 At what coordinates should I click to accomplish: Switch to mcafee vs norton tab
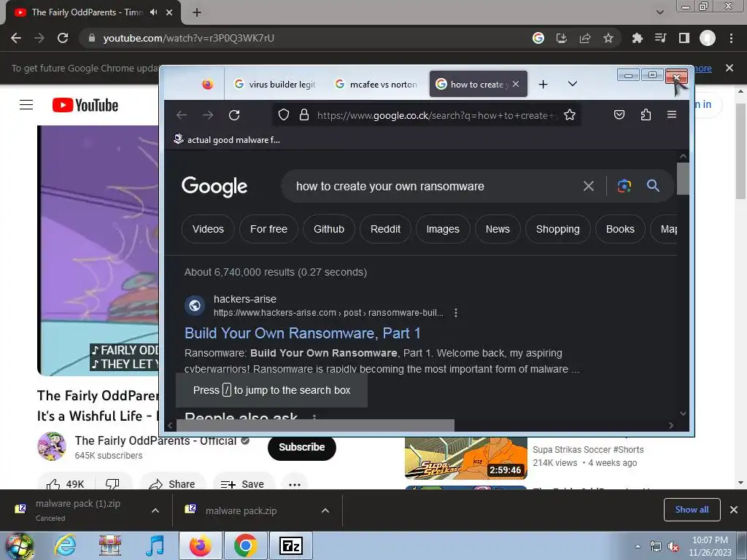coord(376,85)
